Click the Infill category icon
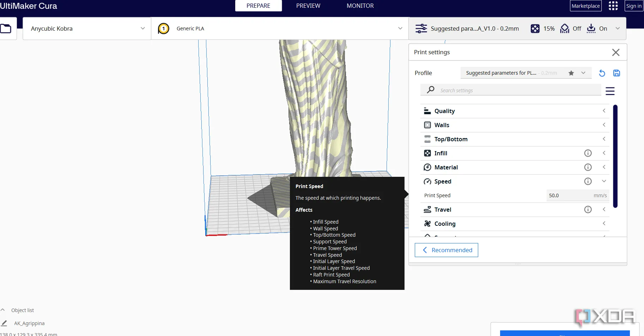Viewport: 644px width, 336px height. (427, 153)
